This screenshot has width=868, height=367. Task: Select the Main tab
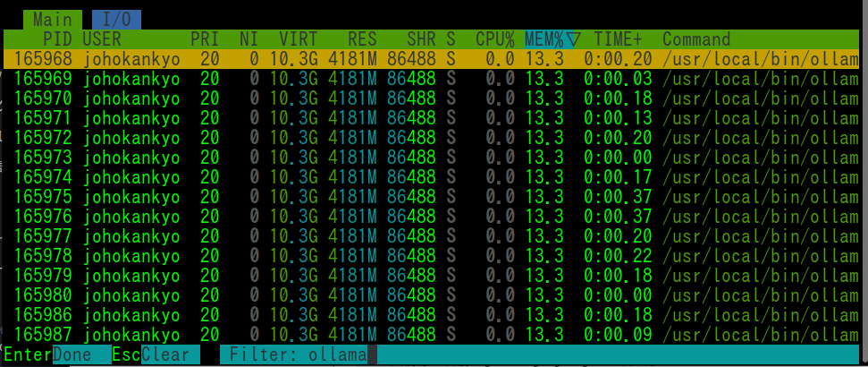pos(53,19)
